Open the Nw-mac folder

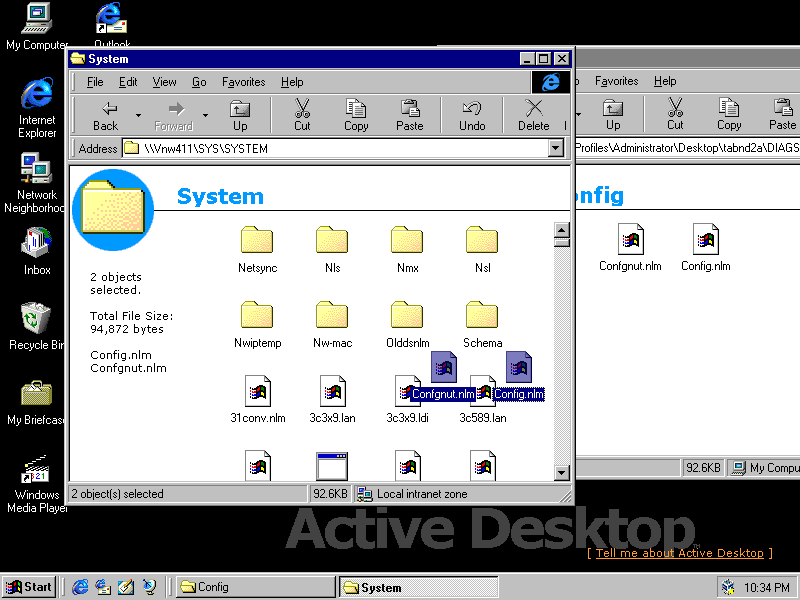(x=332, y=325)
